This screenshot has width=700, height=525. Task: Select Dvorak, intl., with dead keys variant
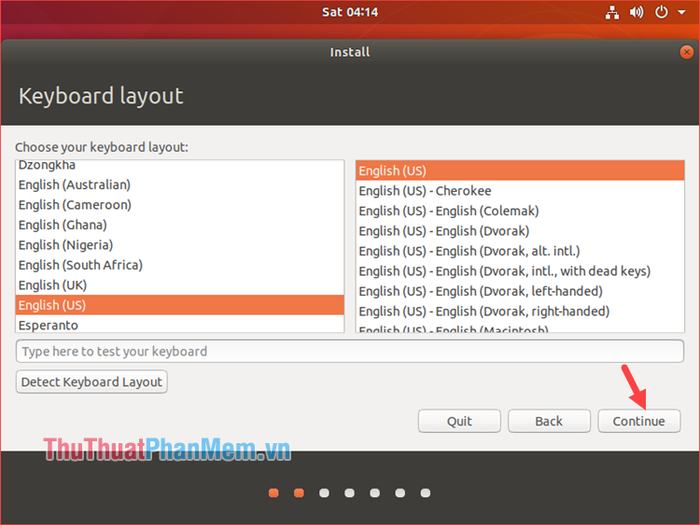click(520, 271)
